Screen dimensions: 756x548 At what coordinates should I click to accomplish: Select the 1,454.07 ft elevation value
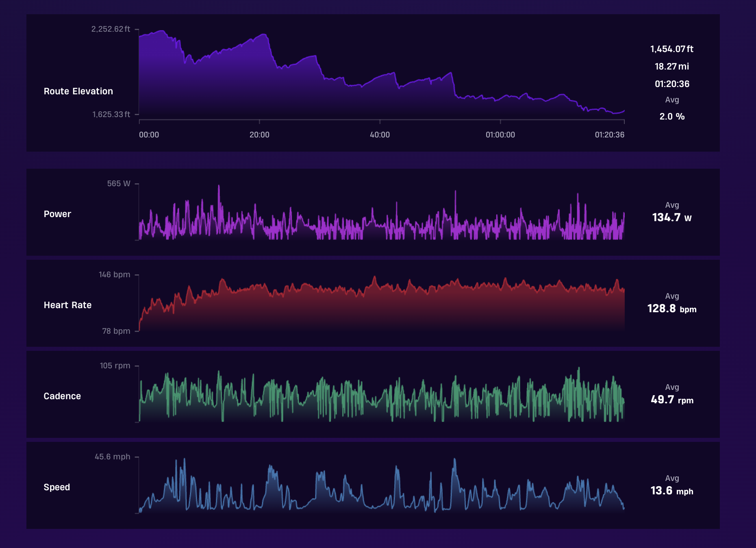tap(672, 49)
